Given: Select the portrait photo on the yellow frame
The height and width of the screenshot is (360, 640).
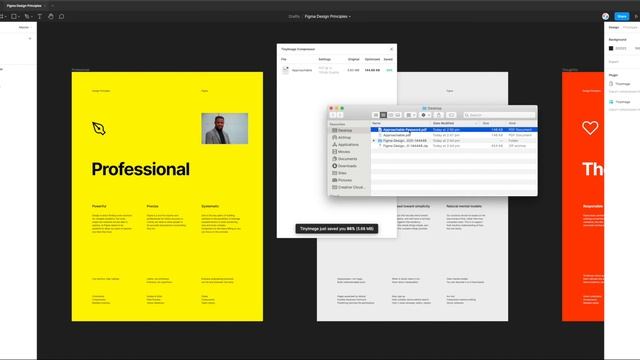Looking at the screenshot, I should [x=224, y=129].
